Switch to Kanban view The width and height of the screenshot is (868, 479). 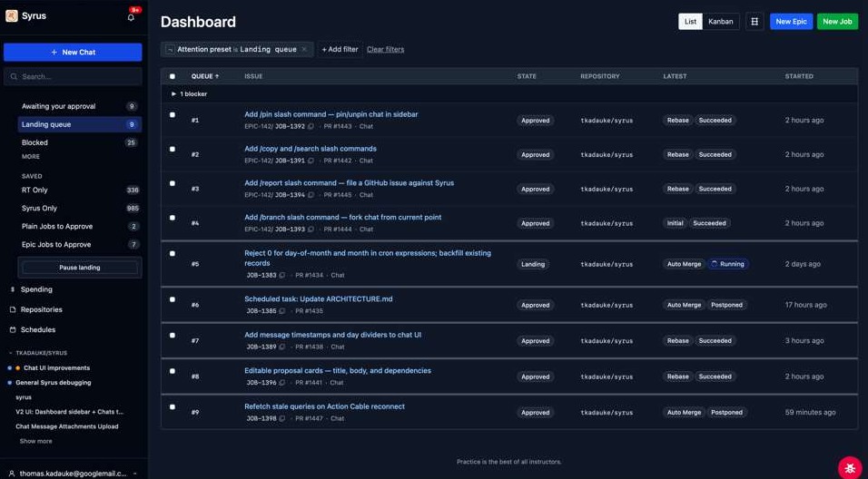721,22
